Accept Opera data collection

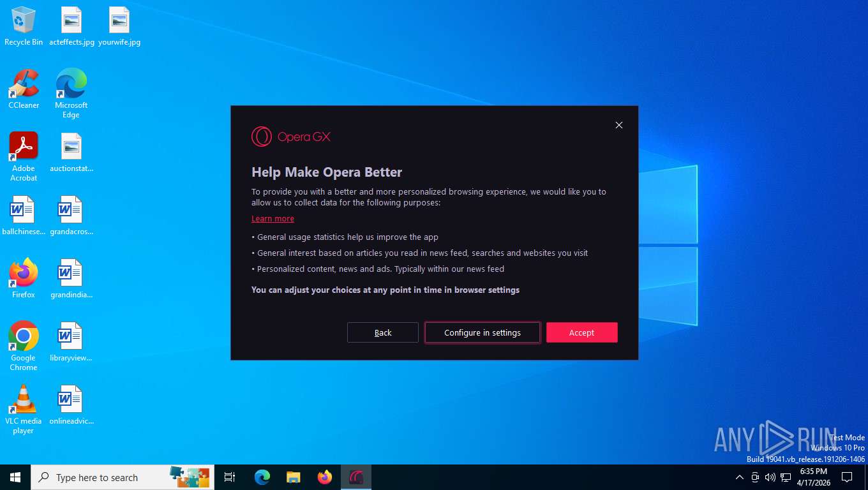point(582,332)
